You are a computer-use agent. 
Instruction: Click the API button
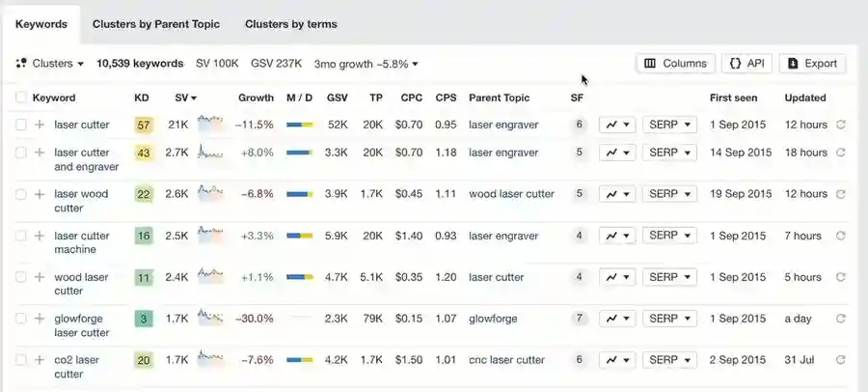coord(746,63)
